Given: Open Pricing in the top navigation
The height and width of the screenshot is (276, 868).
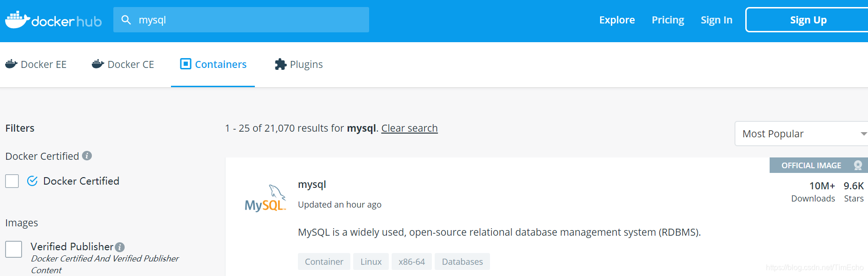Looking at the screenshot, I should pyautogui.click(x=668, y=20).
